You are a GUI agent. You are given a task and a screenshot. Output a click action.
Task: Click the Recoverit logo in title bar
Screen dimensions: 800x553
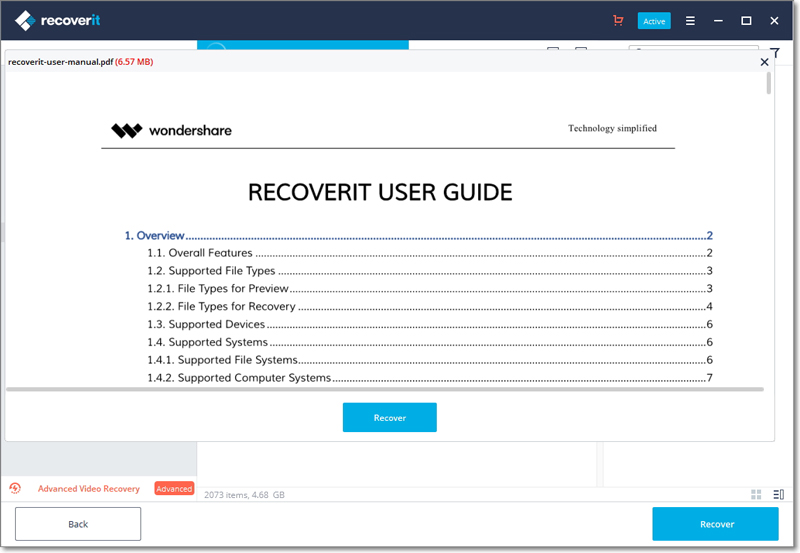57,20
